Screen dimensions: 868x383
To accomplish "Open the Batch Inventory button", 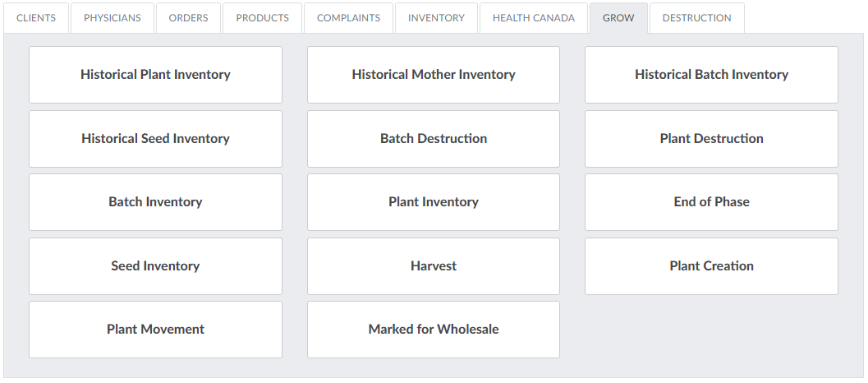I will [155, 202].
